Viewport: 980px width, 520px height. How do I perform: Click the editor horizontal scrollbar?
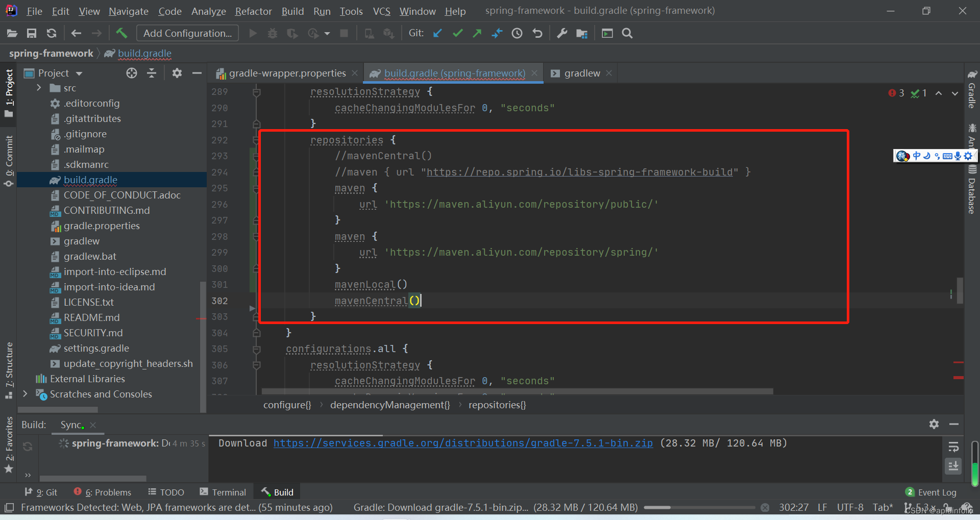[x=518, y=391]
